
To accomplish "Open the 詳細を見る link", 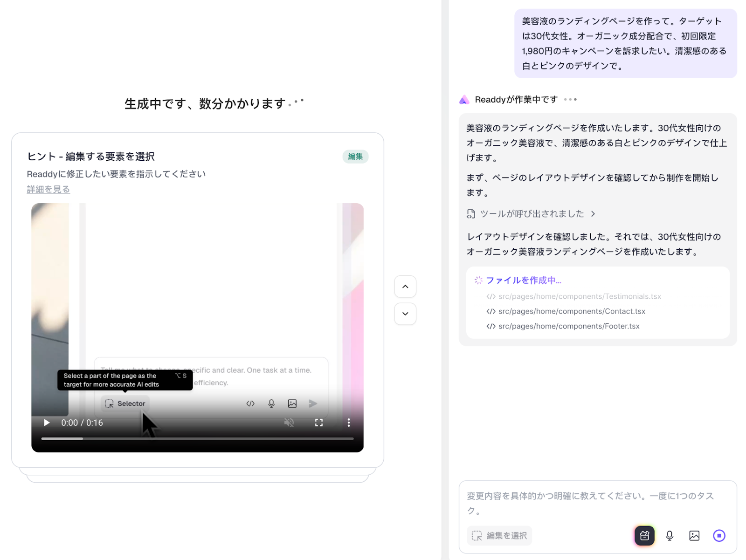I will click(x=48, y=189).
